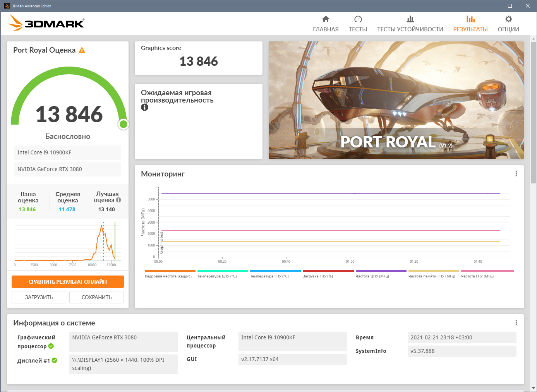This screenshot has height=392, width=537.
Task: Click the info icon beside Лучшая оценка
Action: pyautogui.click(x=118, y=200)
